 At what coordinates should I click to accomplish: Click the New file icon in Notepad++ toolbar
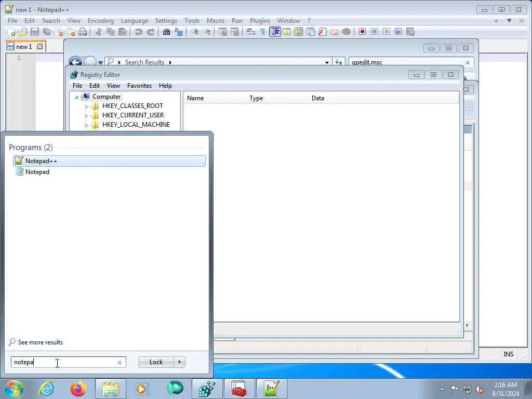[x=11, y=32]
